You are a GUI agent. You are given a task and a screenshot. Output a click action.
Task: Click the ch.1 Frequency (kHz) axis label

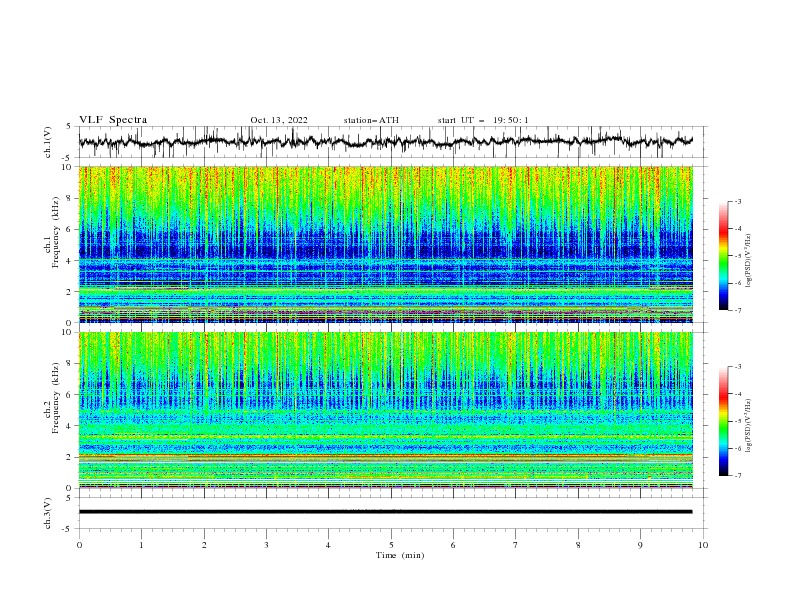click(52, 230)
